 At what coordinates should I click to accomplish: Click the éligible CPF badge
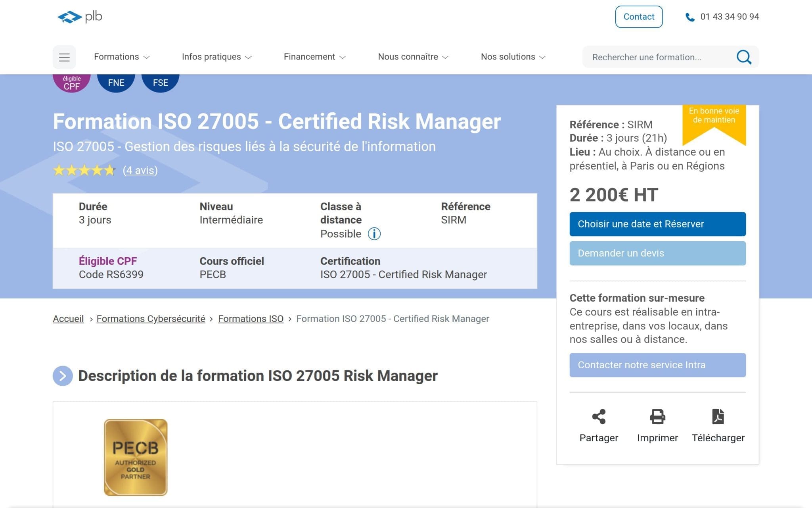(x=72, y=83)
